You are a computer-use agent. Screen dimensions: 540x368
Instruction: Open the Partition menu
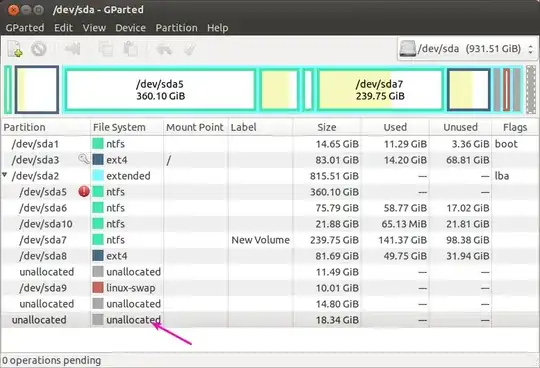tap(177, 28)
